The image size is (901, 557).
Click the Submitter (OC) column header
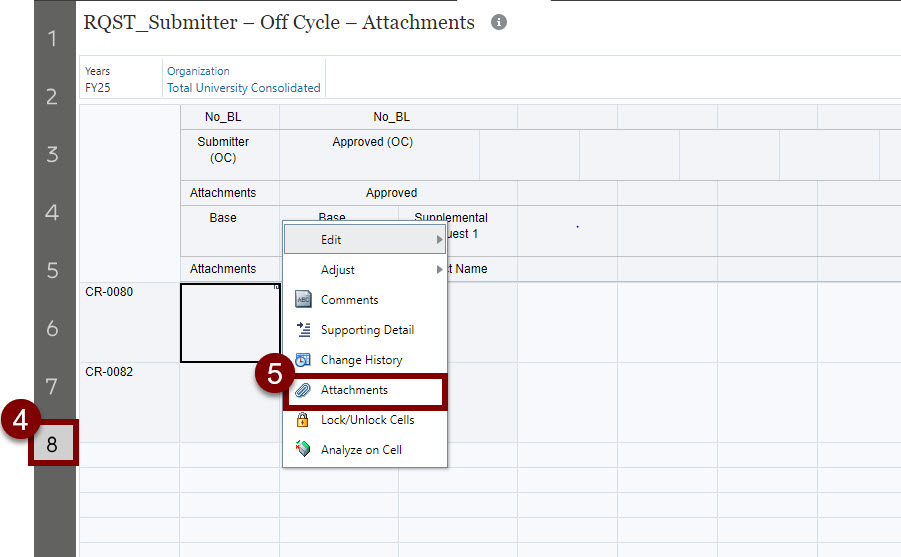coord(223,150)
